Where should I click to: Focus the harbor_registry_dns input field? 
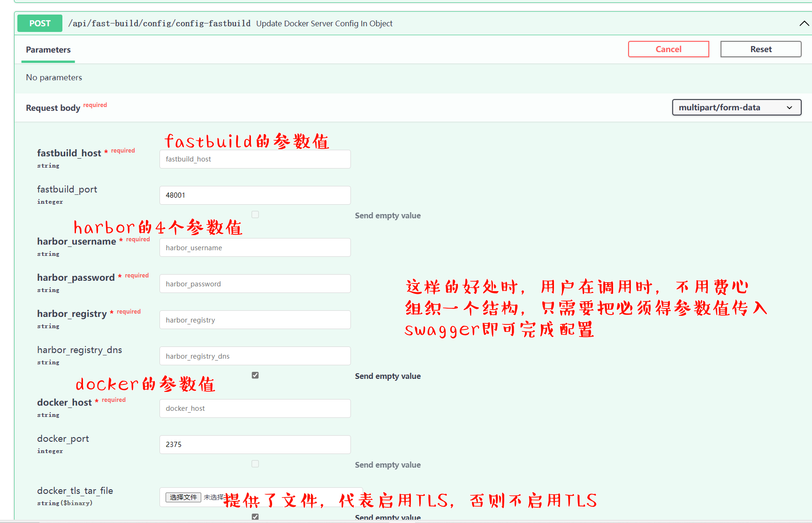(x=255, y=356)
